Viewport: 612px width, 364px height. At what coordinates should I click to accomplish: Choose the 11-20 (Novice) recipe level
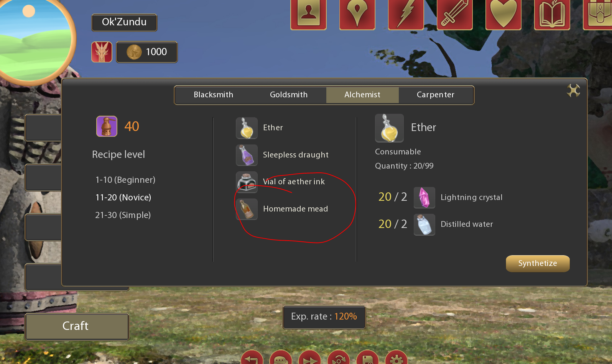coord(123,197)
